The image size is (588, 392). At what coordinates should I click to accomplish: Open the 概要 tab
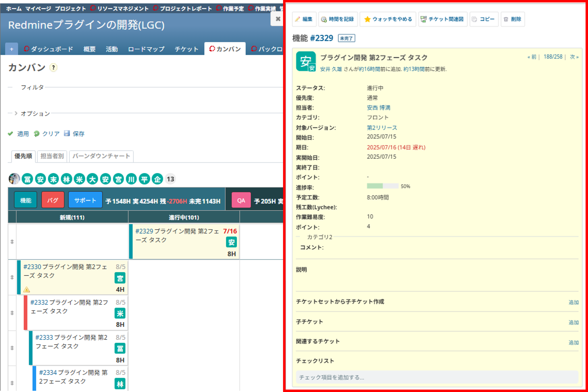point(89,49)
